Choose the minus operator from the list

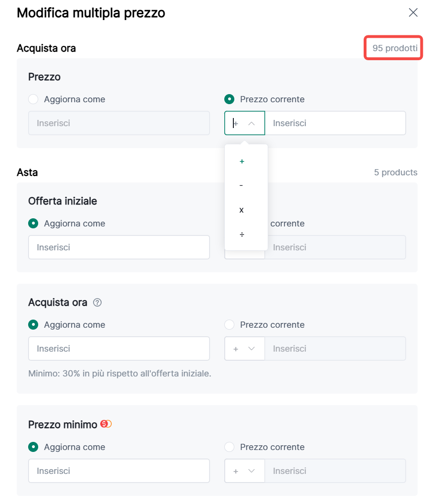(x=241, y=185)
